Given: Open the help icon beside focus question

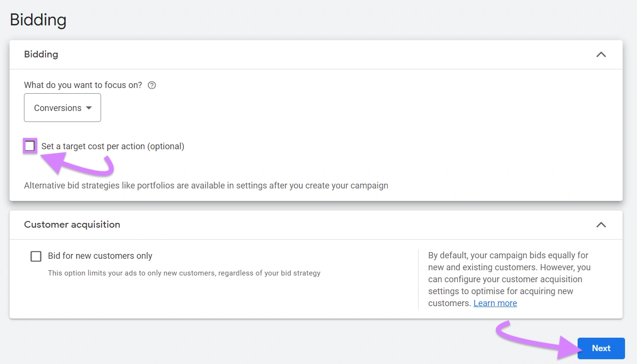Looking at the screenshot, I should pyautogui.click(x=152, y=85).
